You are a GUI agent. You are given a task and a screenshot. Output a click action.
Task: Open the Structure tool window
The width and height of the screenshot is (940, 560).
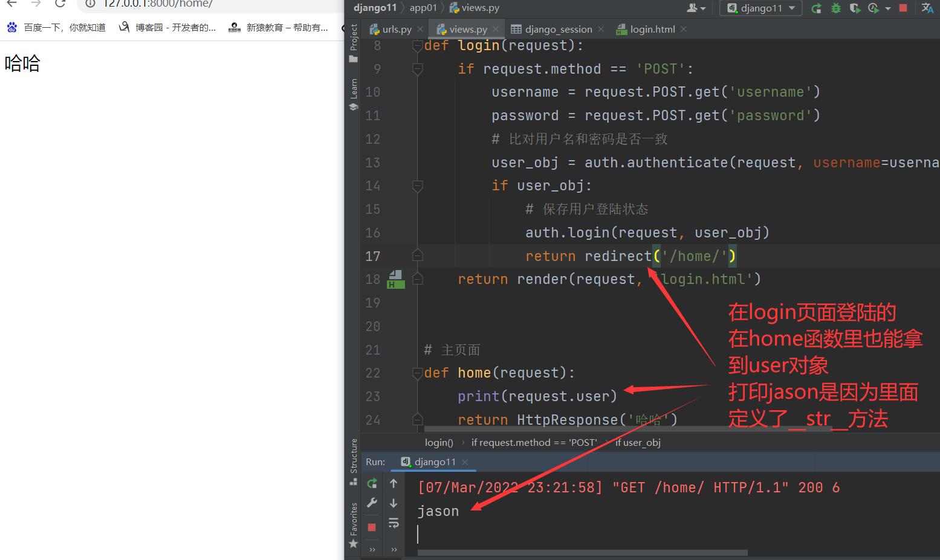(x=354, y=463)
